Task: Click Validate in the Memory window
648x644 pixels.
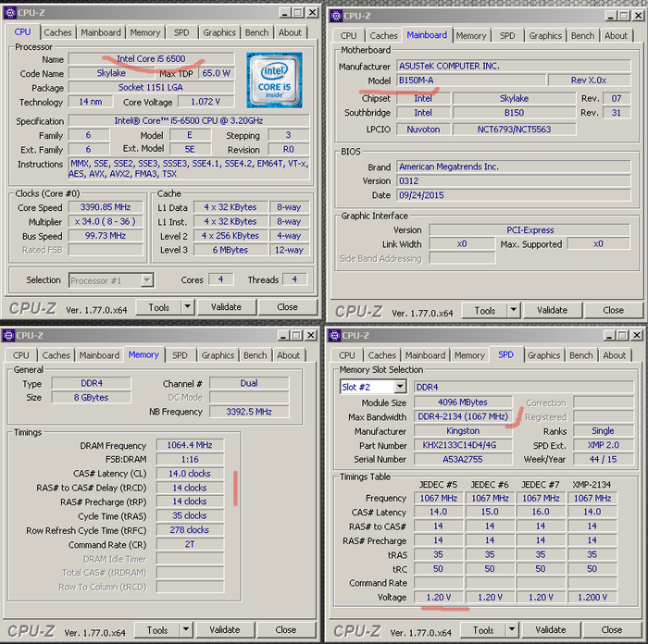Action: tap(224, 630)
